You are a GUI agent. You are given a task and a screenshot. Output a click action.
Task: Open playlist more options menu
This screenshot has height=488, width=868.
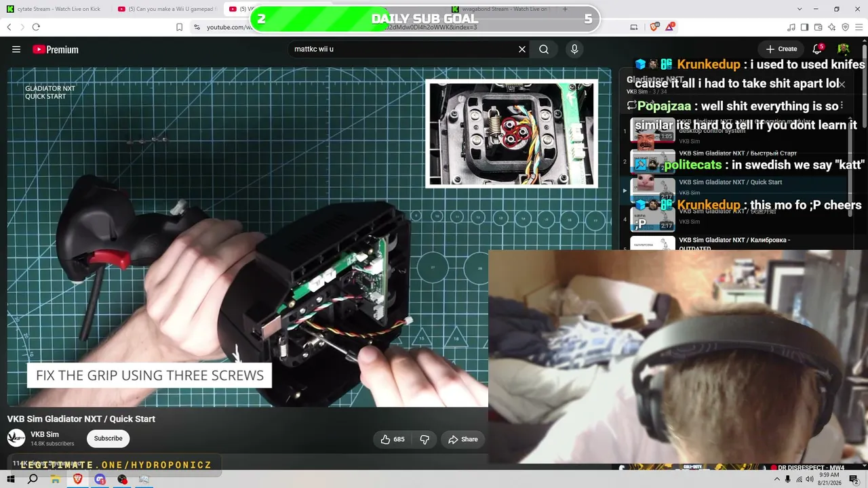(842, 105)
